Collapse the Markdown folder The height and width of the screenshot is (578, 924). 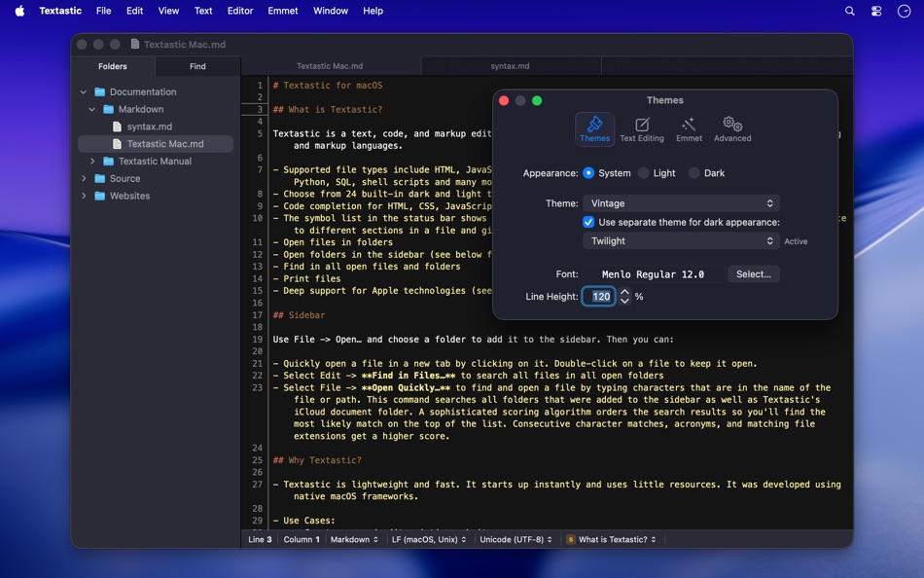pyautogui.click(x=91, y=109)
